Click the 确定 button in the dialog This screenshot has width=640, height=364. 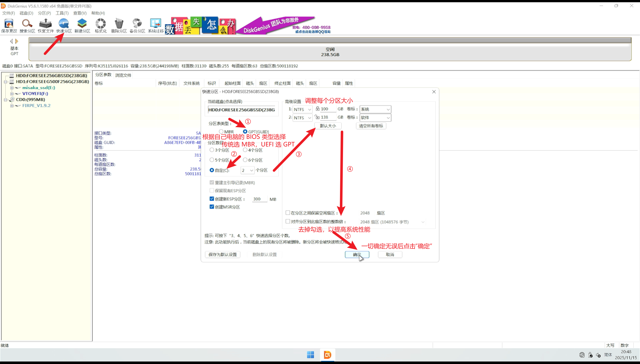357,254
